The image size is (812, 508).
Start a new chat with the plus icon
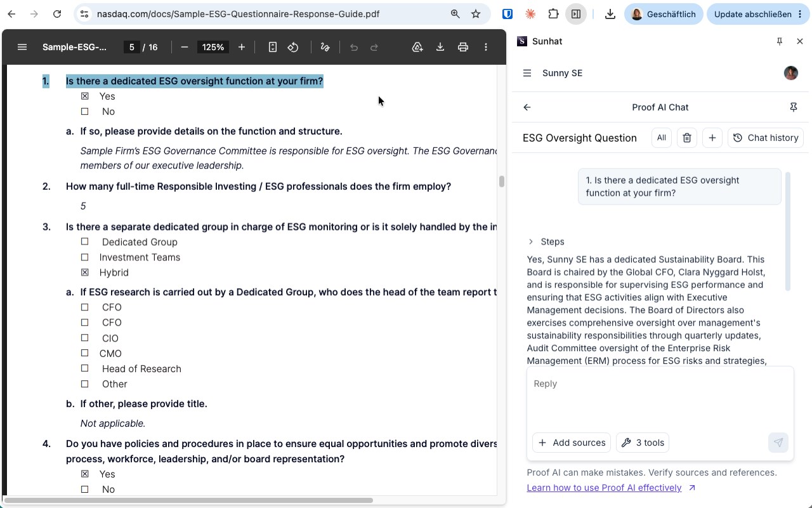tap(712, 138)
